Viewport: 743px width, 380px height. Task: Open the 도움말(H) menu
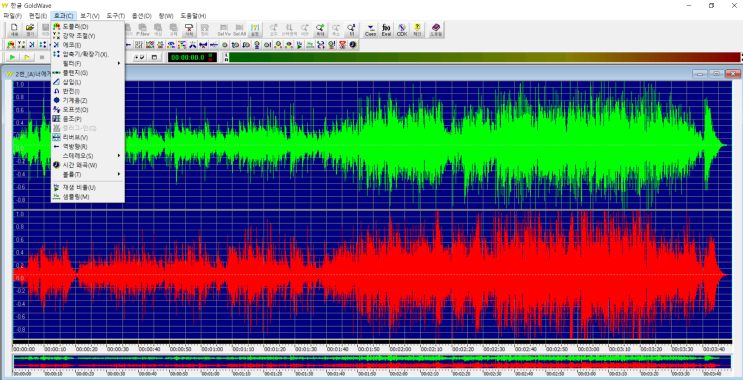pos(193,16)
